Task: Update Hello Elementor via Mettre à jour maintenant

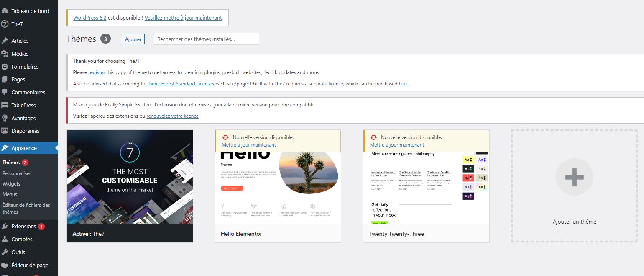Action: pos(249,145)
